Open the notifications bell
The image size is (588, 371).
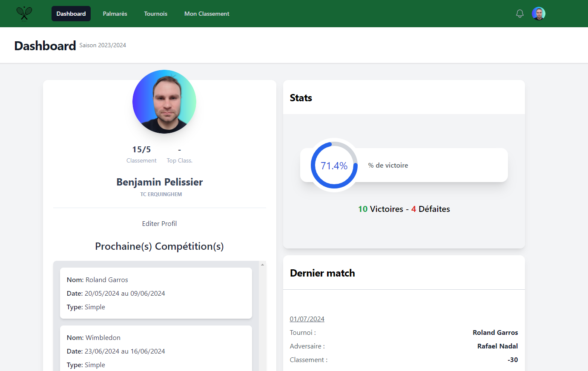point(520,14)
